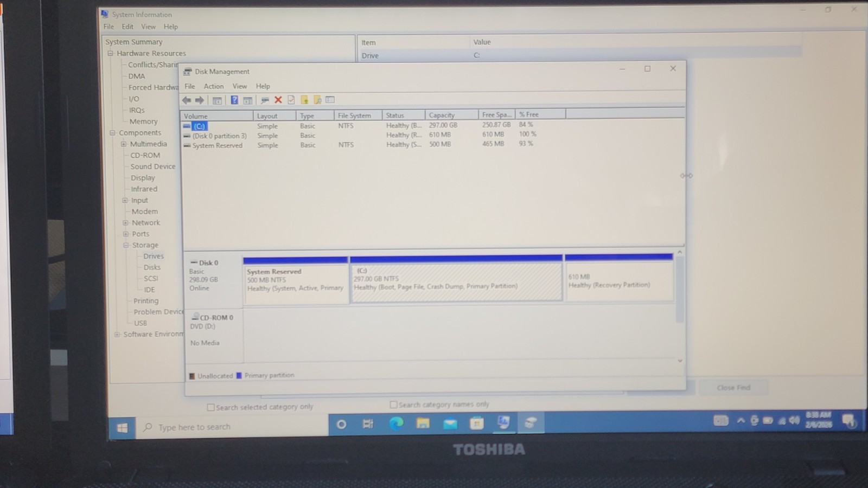Screen dimensions: 868x488
Task: Check 'Search selected category only' checkbox
Action: [210, 407]
